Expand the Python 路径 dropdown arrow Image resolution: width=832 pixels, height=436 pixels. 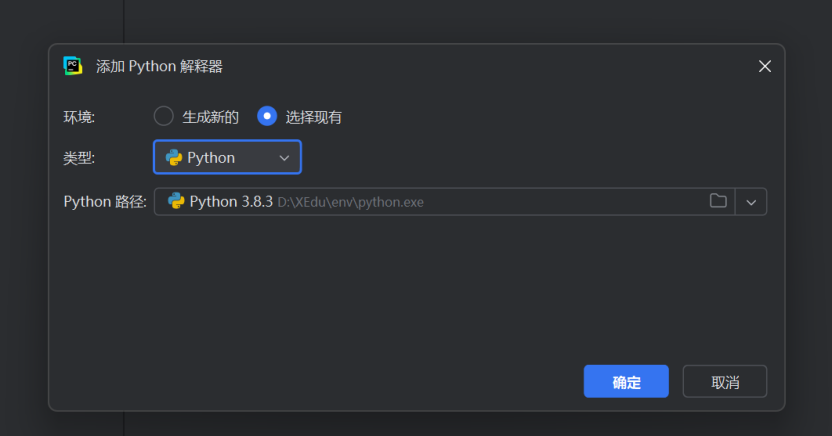pyautogui.click(x=751, y=202)
